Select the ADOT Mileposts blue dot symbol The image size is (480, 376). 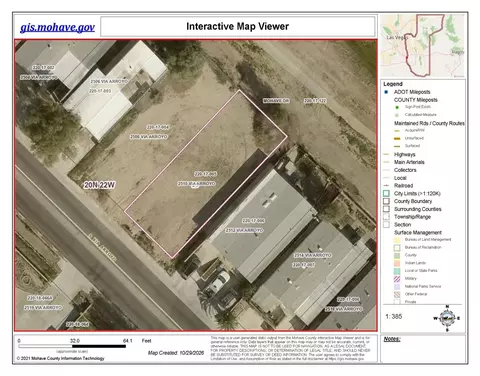click(386, 92)
